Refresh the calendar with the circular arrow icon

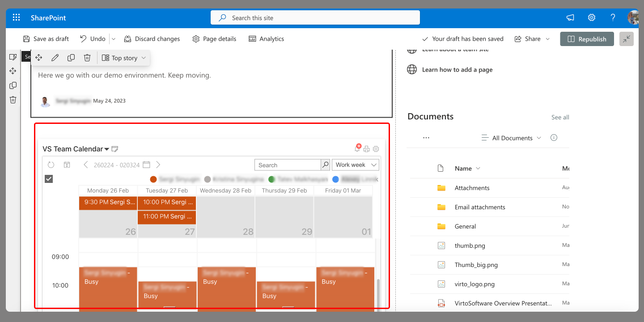[x=51, y=165]
